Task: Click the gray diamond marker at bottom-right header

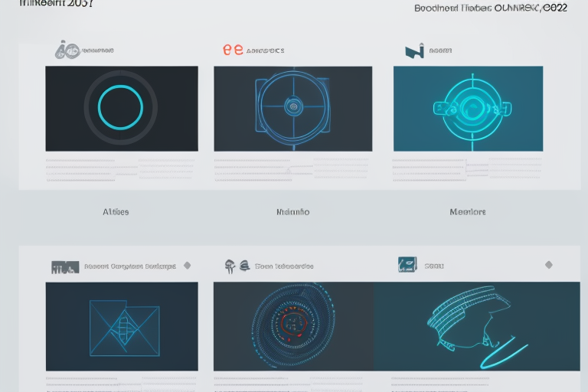Action: tap(548, 265)
